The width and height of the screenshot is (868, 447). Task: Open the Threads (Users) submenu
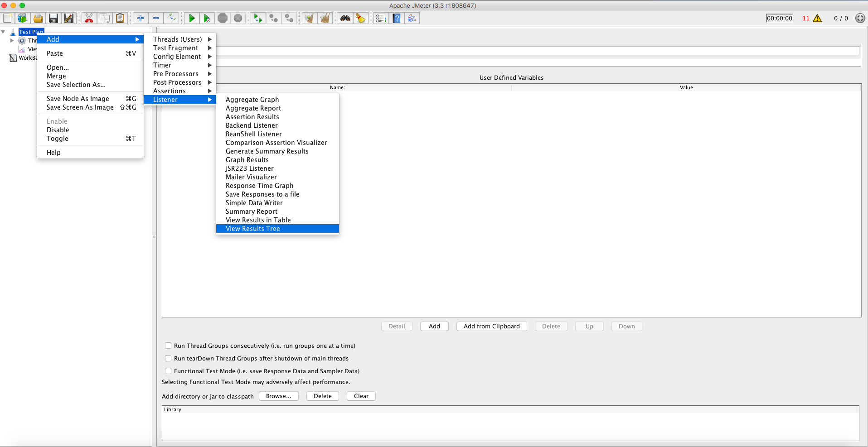[x=180, y=39]
